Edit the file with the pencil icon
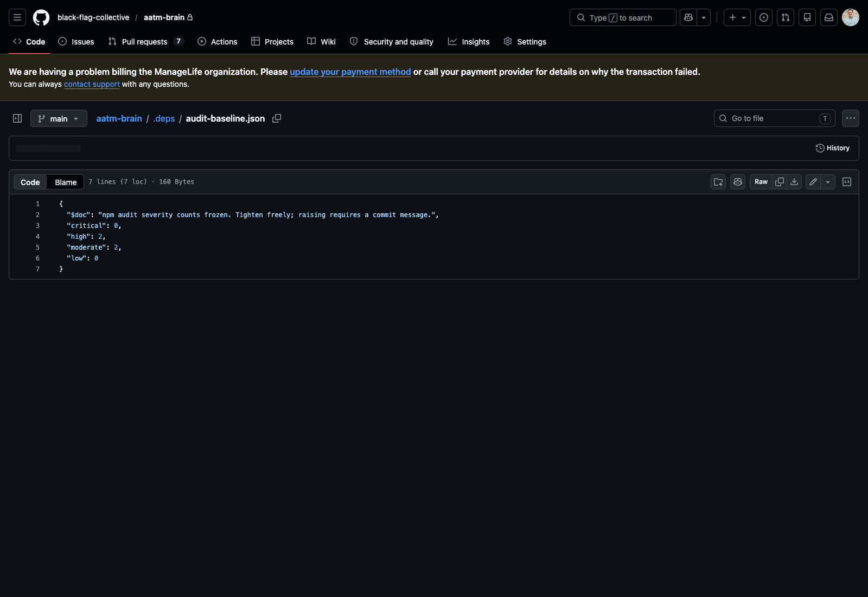Image resolution: width=868 pixels, height=597 pixels. click(812, 182)
